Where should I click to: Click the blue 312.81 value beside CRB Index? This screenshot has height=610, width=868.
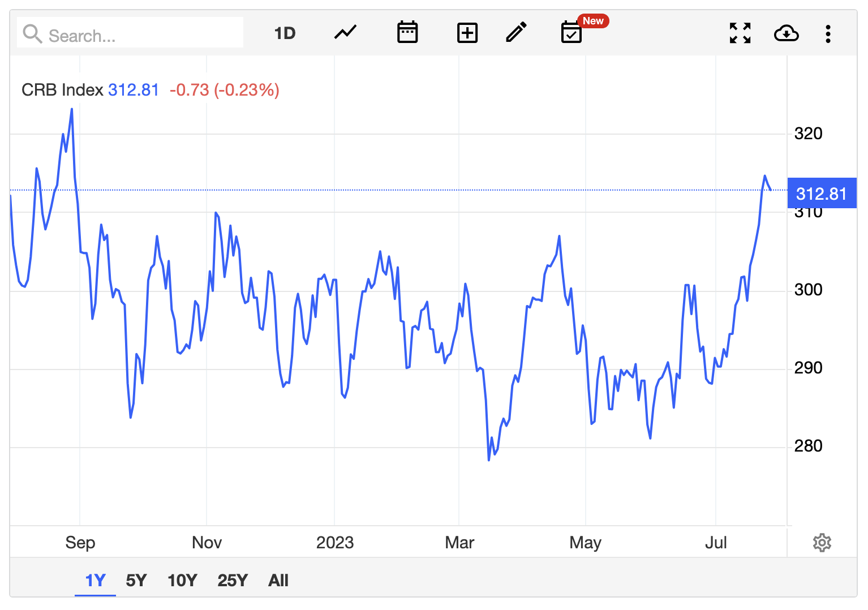(x=134, y=90)
